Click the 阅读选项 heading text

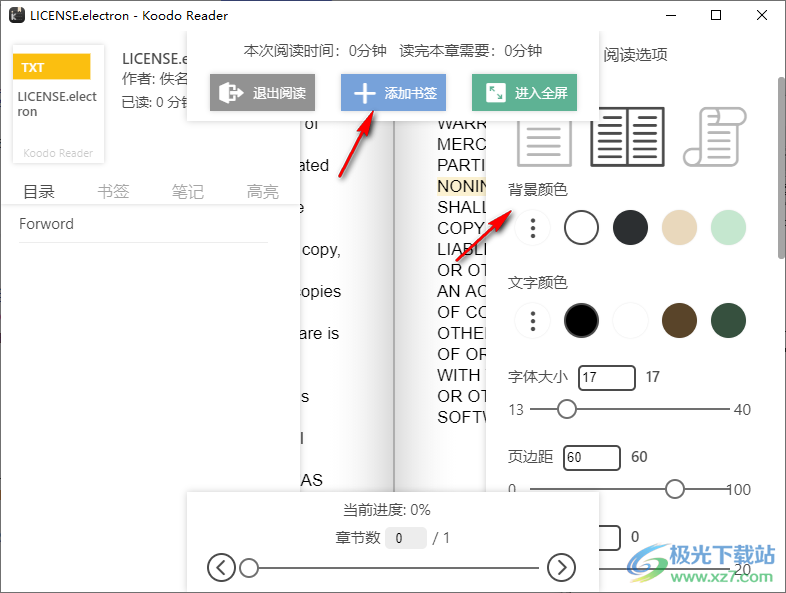[x=635, y=55]
